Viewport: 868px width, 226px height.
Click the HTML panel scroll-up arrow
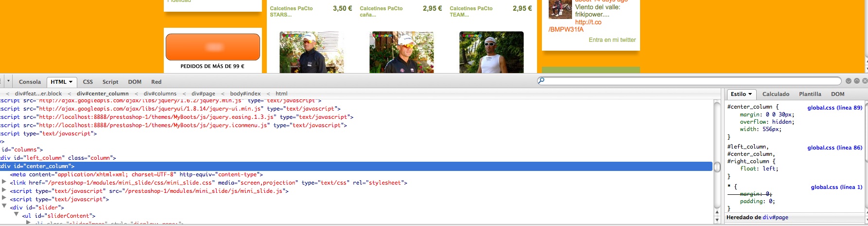point(717,212)
